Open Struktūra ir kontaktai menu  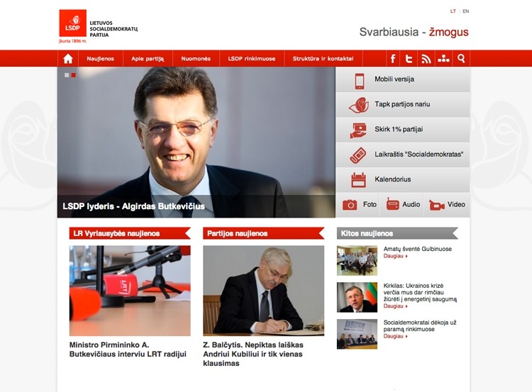pyautogui.click(x=323, y=59)
